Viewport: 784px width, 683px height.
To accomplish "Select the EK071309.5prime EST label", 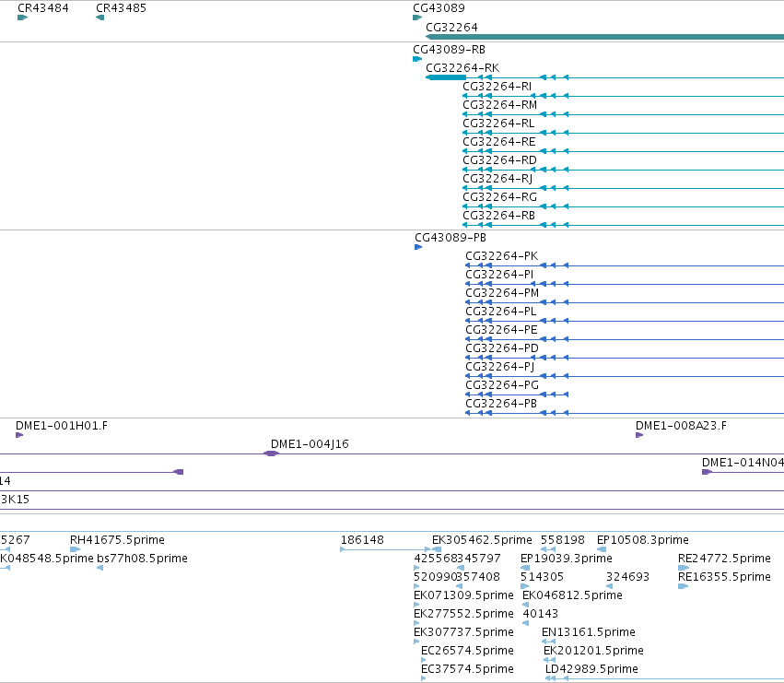I will pos(463,595).
